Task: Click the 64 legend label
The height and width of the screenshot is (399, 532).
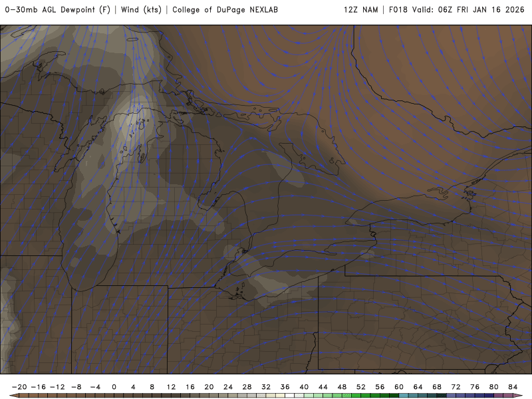Action: (x=418, y=387)
